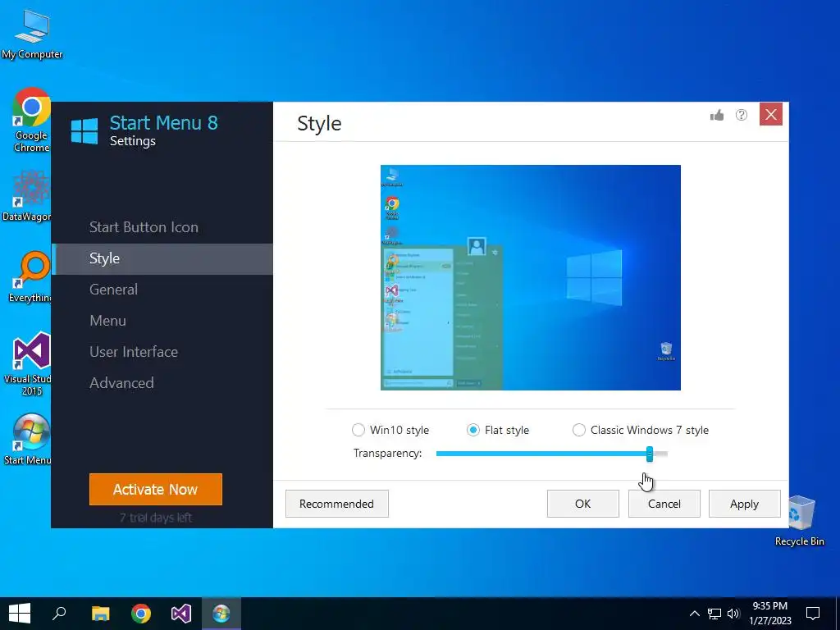Apply the style changes
Viewport: 840px width, 630px height.
[x=745, y=504]
